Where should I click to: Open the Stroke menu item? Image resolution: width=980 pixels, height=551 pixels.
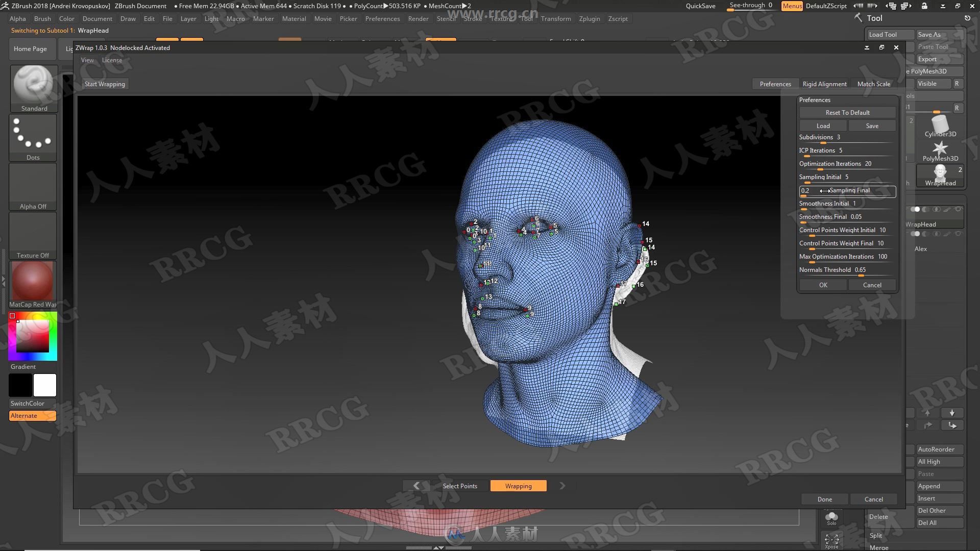[473, 18]
